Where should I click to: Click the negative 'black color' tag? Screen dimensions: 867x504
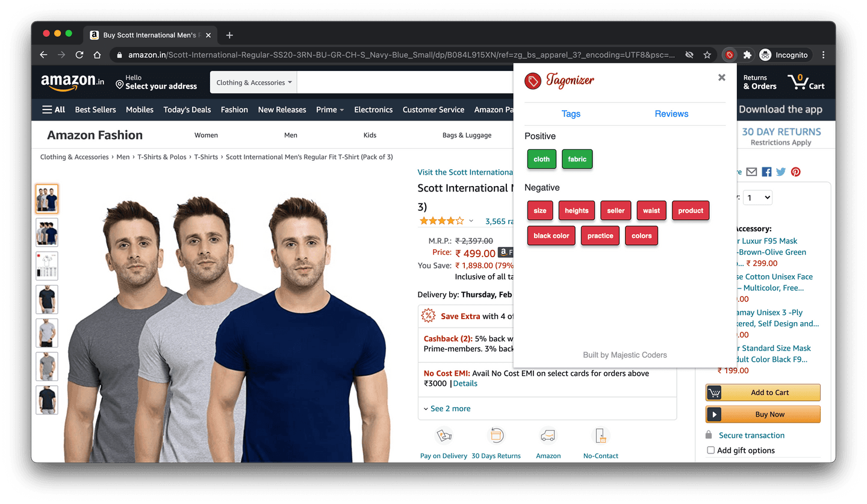tap(551, 236)
